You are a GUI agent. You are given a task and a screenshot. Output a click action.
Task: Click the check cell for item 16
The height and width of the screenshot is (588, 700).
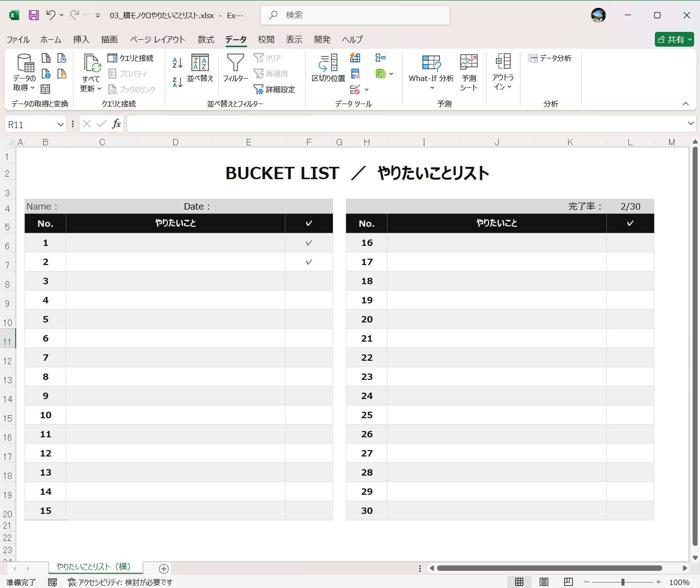[630, 242]
